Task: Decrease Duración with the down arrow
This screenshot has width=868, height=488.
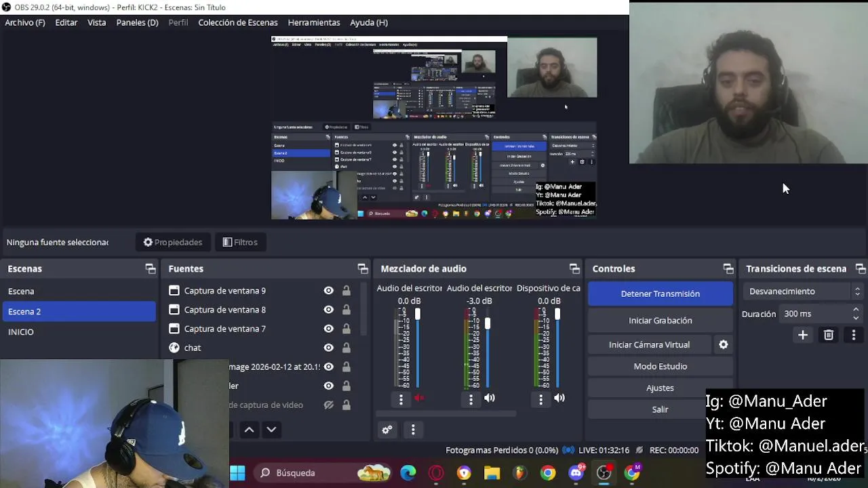Action: [856, 318]
